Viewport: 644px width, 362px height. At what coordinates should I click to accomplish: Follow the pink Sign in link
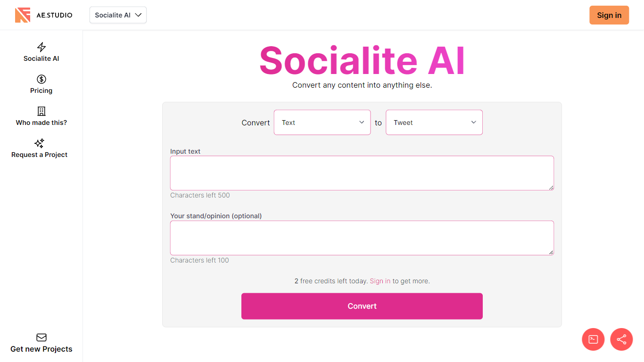(380, 281)
